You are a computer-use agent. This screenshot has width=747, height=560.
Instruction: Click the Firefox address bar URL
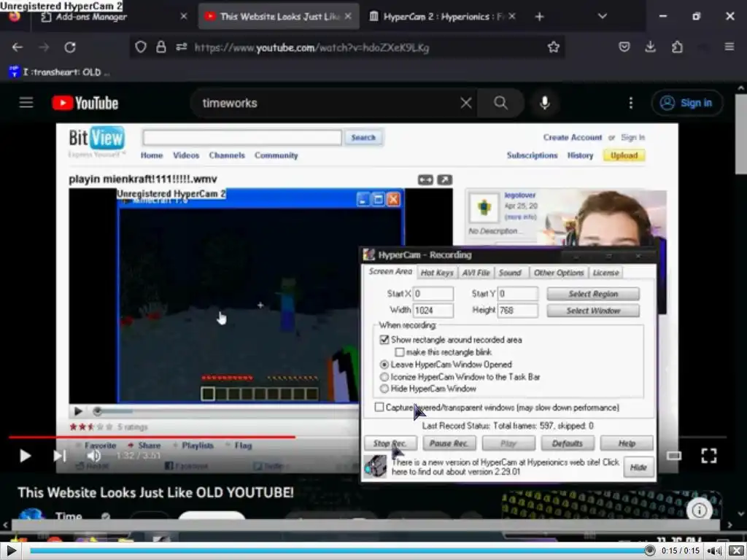click(x=312, y=47)
